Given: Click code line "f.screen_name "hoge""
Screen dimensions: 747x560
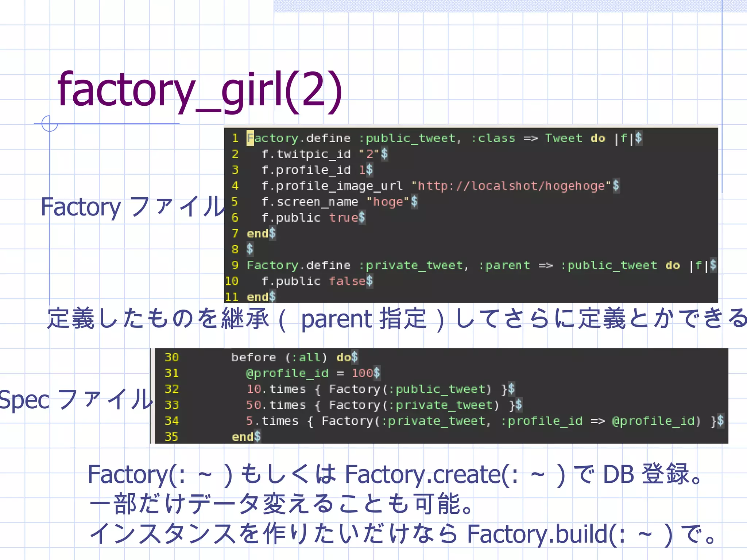Looking at the screenshot, I should pyautogui.click(x=340, y=202).
